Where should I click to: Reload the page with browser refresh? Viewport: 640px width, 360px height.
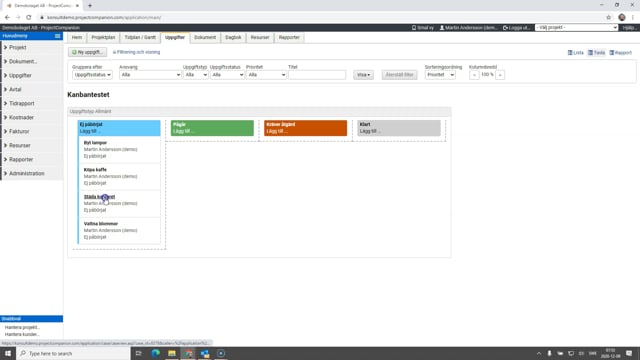[x=29, y=17]
